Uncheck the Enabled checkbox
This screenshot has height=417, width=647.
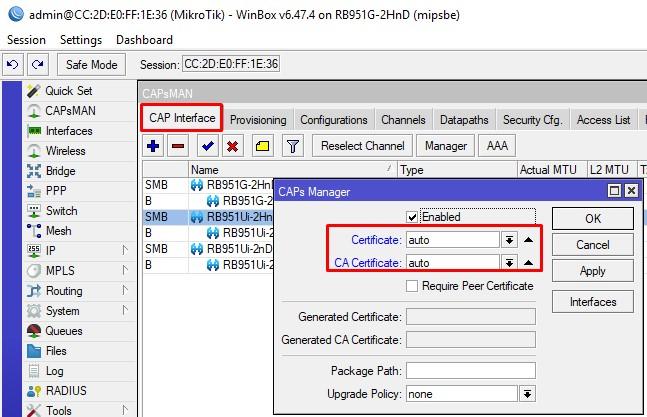412,217
